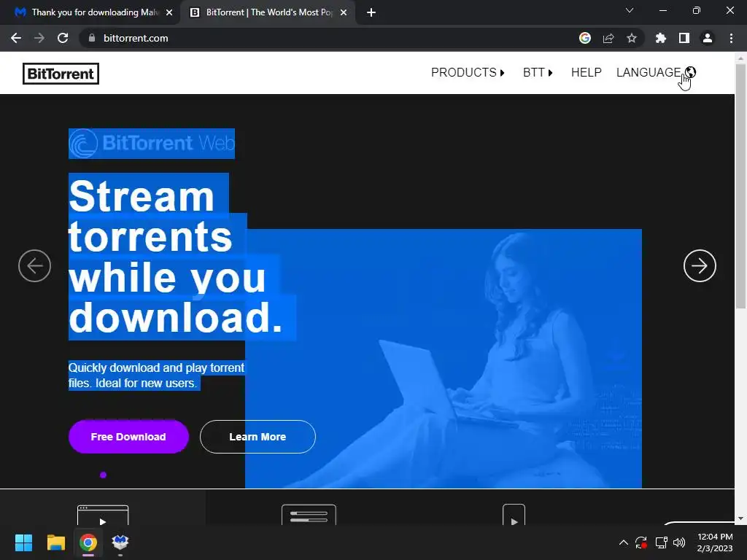The height and width of the screenshot is (560, 747).
Task: Open the Chrome profile icon
Action: click(x=708, y=38)
